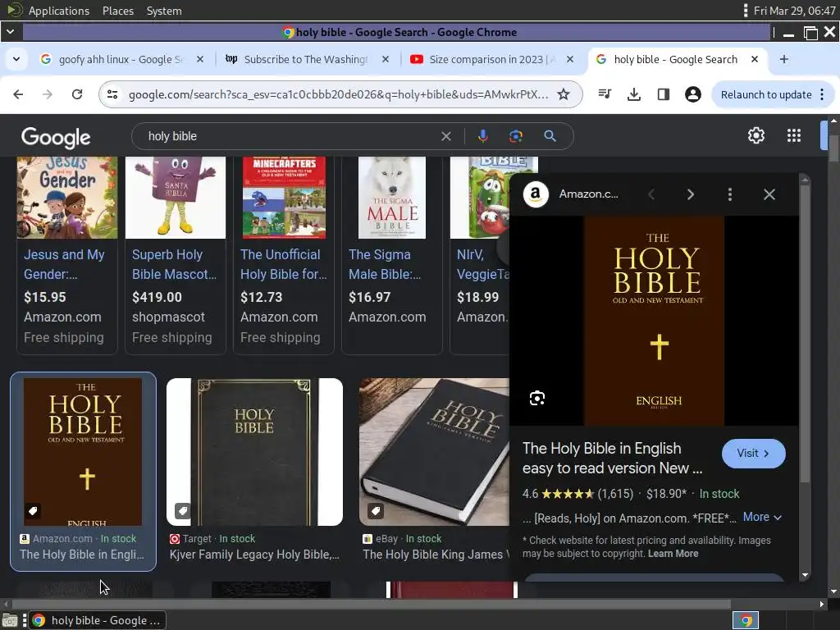Open Google quick settings gear
The width and height of the screenshot is (840, 630).
[756, 135]
